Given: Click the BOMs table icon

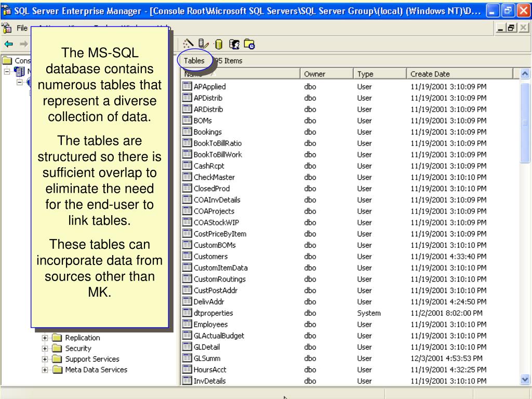Looking at the screenshot, I should tap(187, 120).
